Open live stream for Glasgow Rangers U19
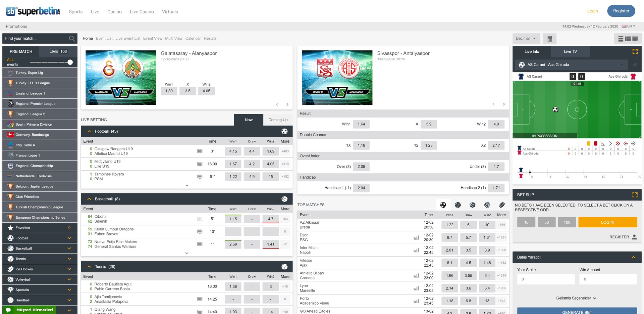This screenshot has width=644, height=314. pos(200,151)
